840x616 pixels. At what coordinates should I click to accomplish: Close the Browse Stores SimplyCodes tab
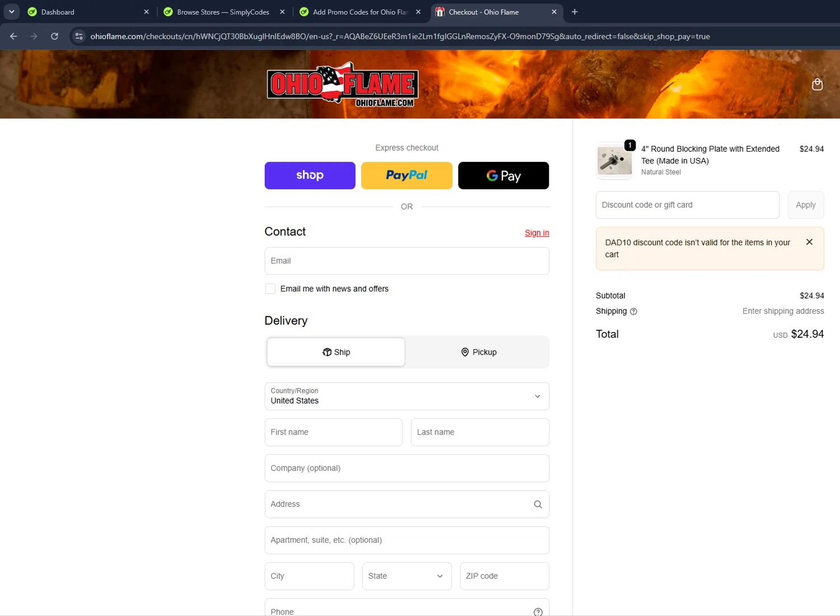tap(282, 12)
